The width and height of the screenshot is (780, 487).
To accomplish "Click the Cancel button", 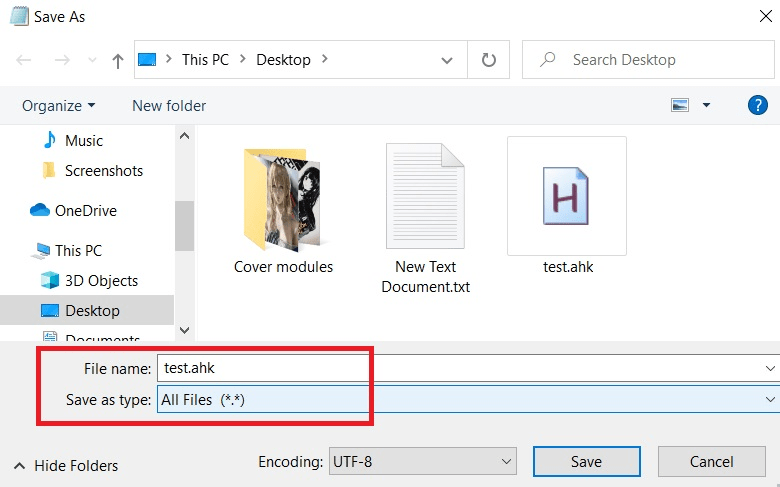I will pyautogui.click(x=712, y=461).
